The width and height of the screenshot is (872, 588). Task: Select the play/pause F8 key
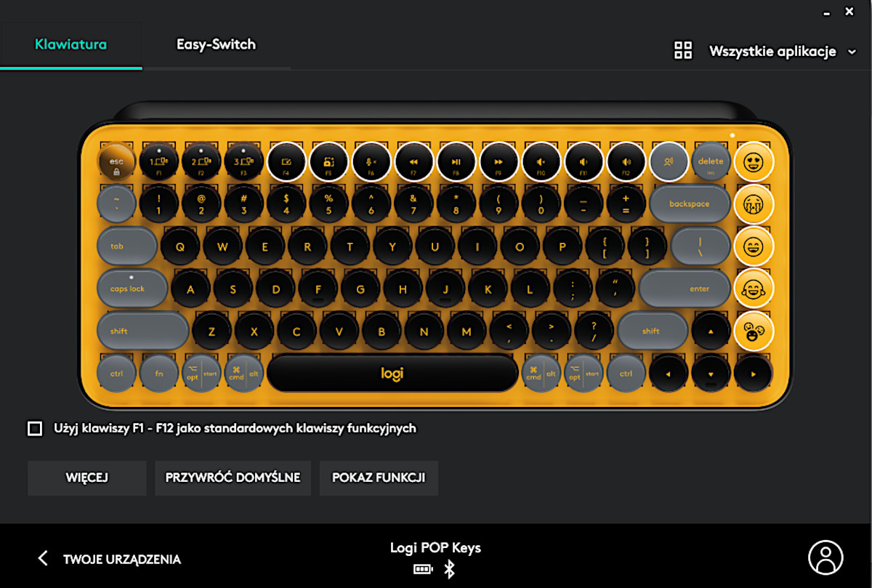(456, 161)
